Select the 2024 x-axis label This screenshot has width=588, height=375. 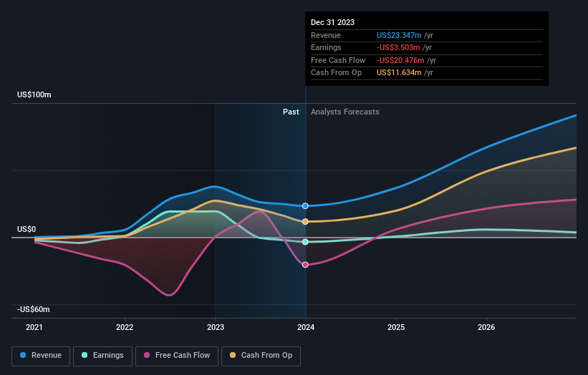[x=306, y=327]
